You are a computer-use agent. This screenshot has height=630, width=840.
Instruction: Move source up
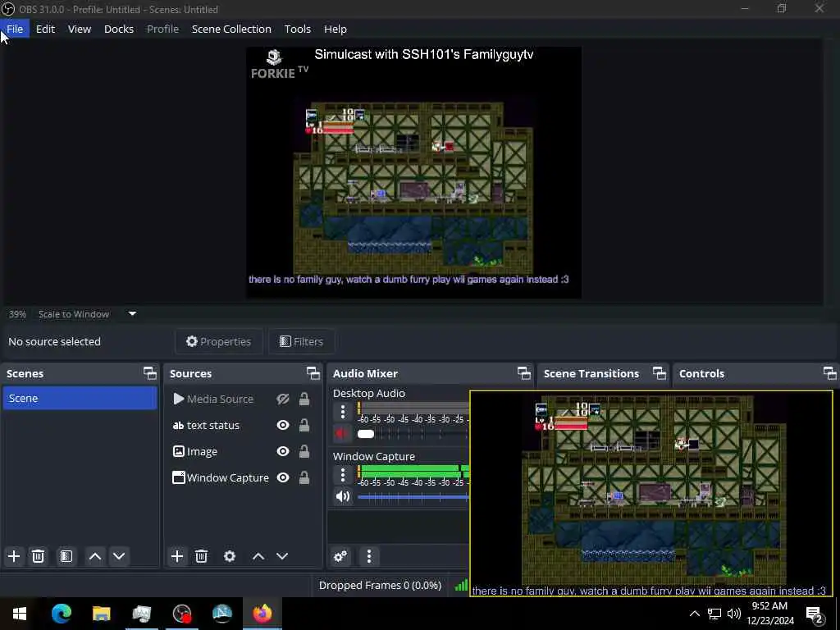pos(258,556)
